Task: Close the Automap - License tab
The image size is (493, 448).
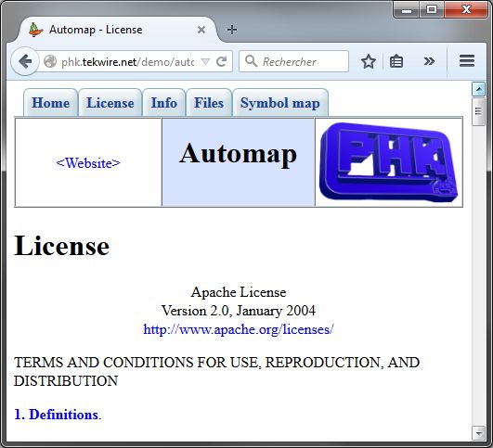Action: point(201,30)
